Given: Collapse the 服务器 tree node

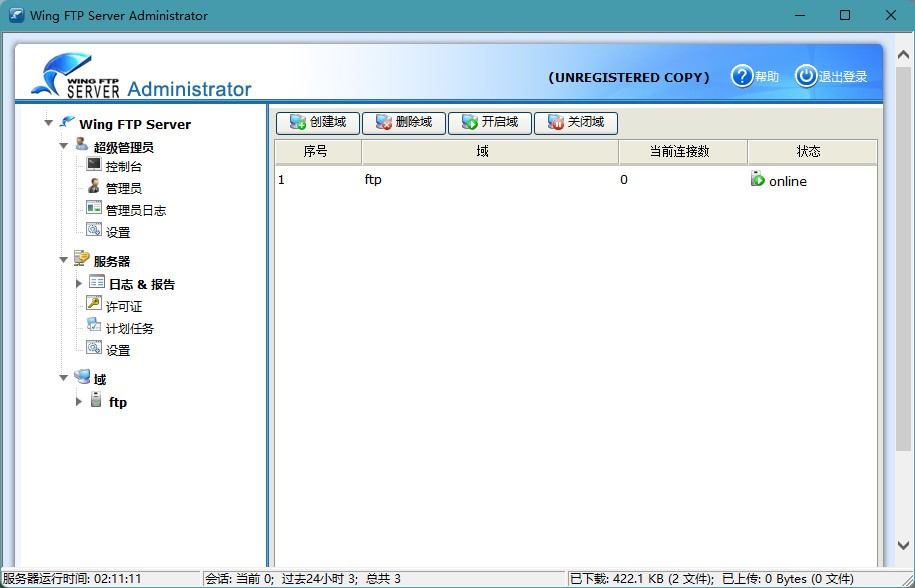Looking at the screenshot, I should [64, 260].
